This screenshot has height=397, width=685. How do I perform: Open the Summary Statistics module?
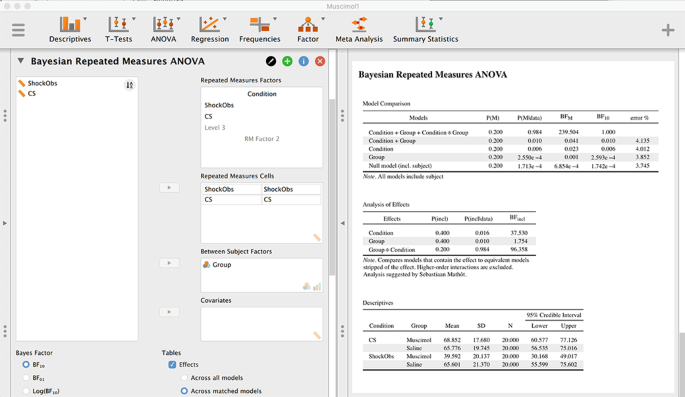[x=426, y=30]
